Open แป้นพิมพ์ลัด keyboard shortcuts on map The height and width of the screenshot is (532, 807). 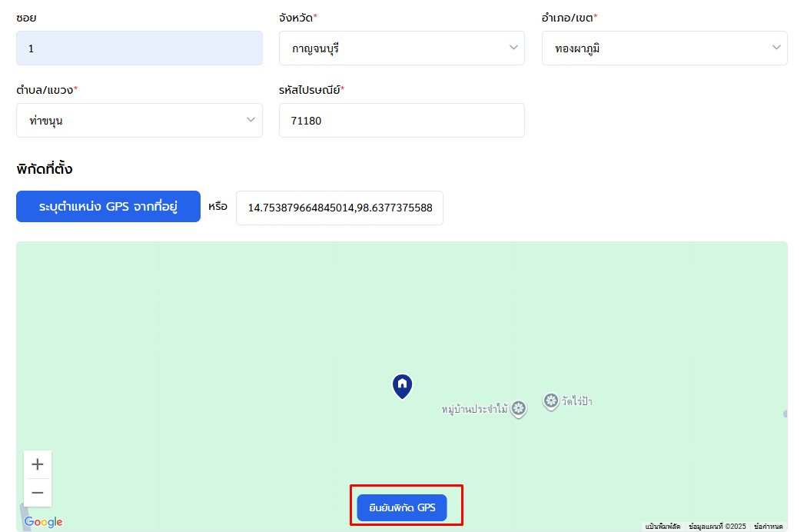(663, 527)
